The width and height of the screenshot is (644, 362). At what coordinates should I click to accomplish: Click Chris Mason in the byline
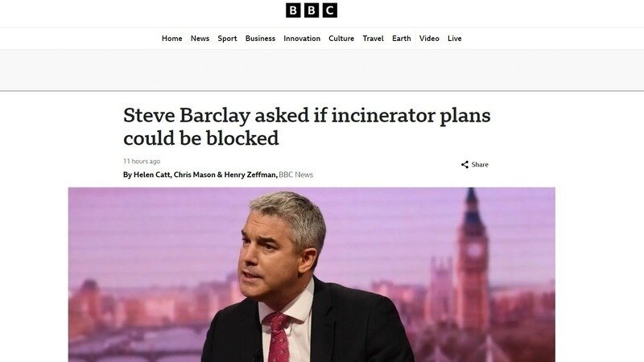194,175
